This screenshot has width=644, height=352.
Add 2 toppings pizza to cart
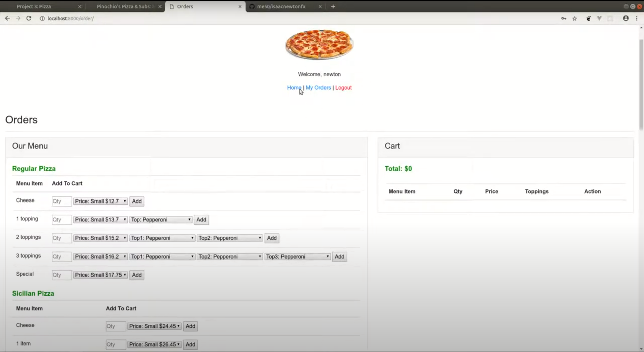[272, 238]
